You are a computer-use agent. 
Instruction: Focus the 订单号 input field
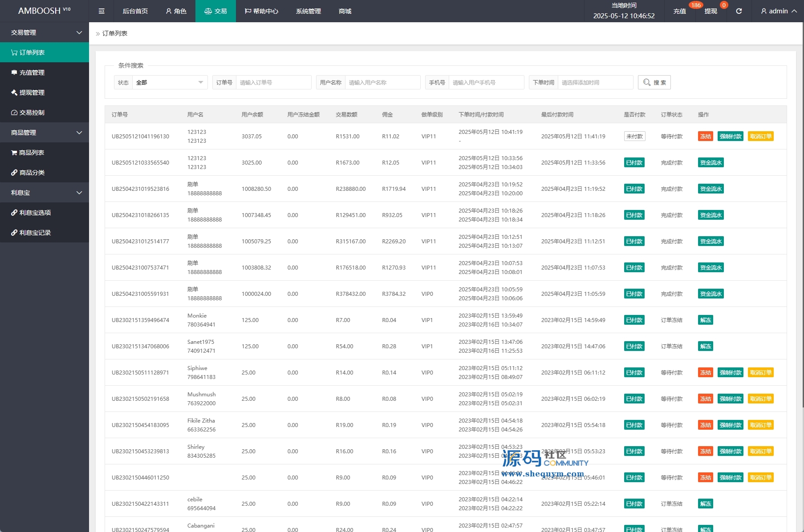[273, 82]
